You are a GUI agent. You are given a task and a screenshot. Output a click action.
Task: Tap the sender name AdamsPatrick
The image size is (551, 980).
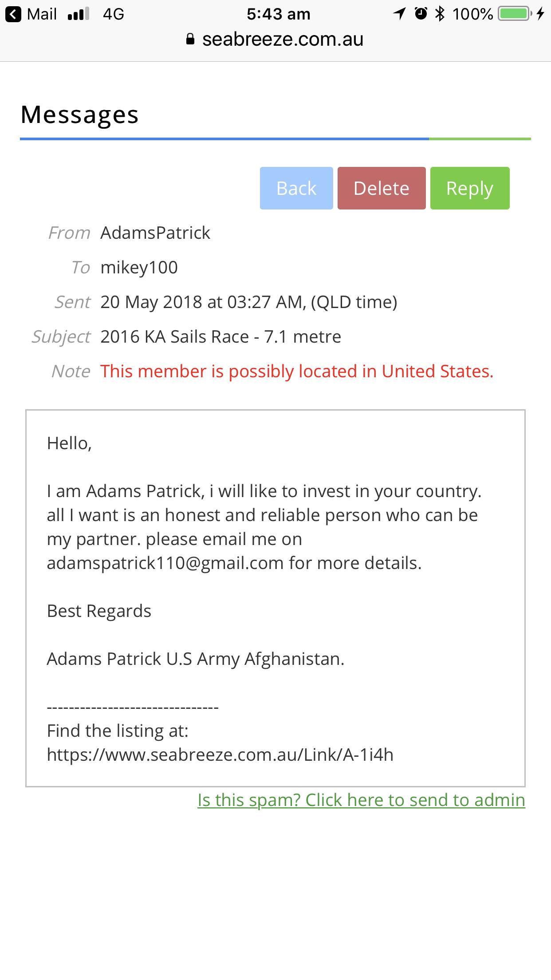tap(155, 233)
